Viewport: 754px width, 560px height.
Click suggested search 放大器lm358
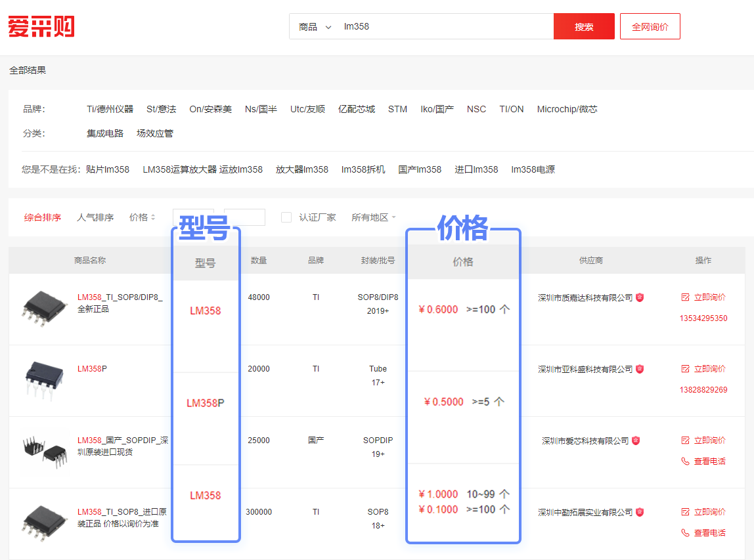[x=302, y=169]
